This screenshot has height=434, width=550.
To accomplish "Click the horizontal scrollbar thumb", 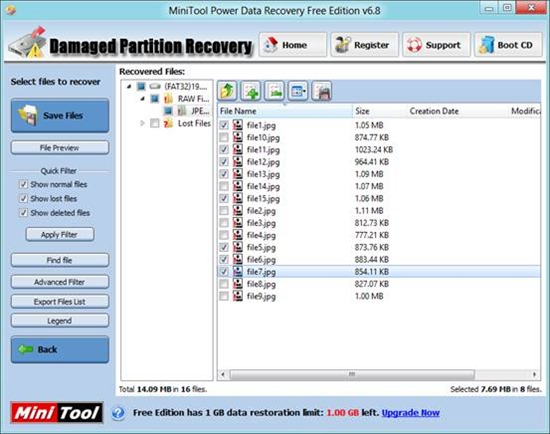I will coord(352,374).
